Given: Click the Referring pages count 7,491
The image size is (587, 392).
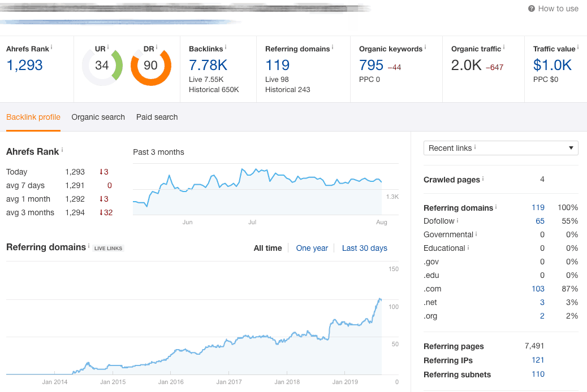Looking at the screenshot, I should [x=534, y=346].
